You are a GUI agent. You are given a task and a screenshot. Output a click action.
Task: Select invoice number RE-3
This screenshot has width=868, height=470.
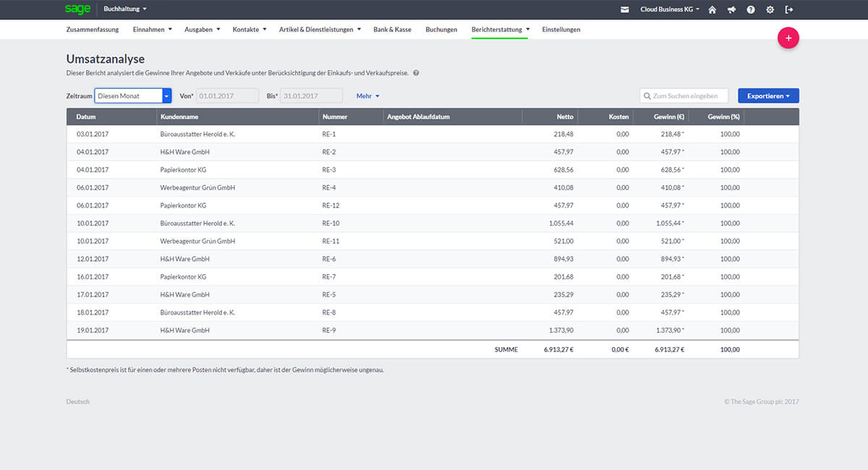point(329,170)
